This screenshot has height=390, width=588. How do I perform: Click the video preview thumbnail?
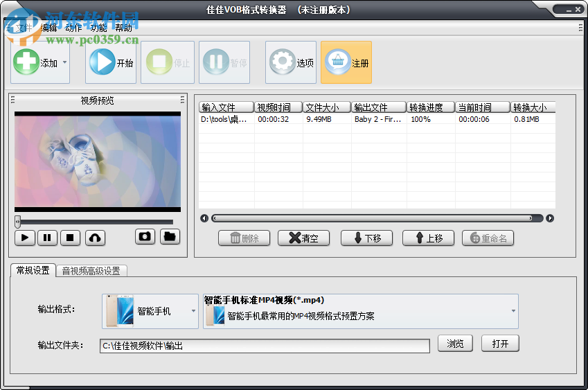click(x=98, y=161)
